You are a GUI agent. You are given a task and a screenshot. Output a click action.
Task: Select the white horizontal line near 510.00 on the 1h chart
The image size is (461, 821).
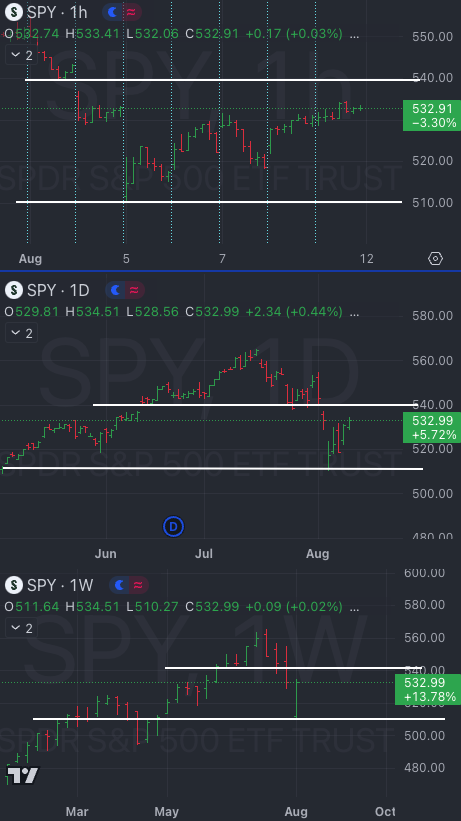[x=209, y=202]
